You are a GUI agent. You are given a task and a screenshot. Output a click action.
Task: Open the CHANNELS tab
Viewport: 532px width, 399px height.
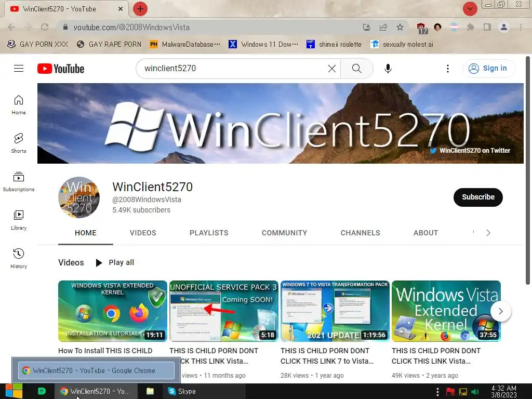coord(361,233)
